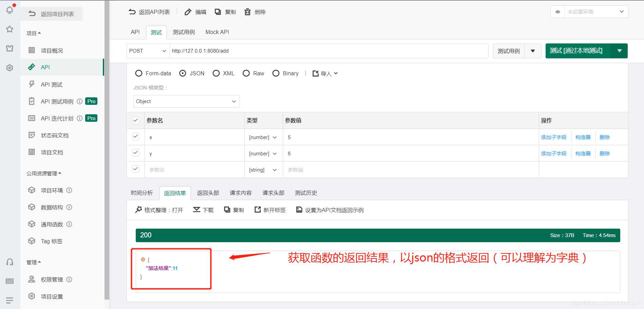Copy this API via the copy icon

tap(218, 12)
